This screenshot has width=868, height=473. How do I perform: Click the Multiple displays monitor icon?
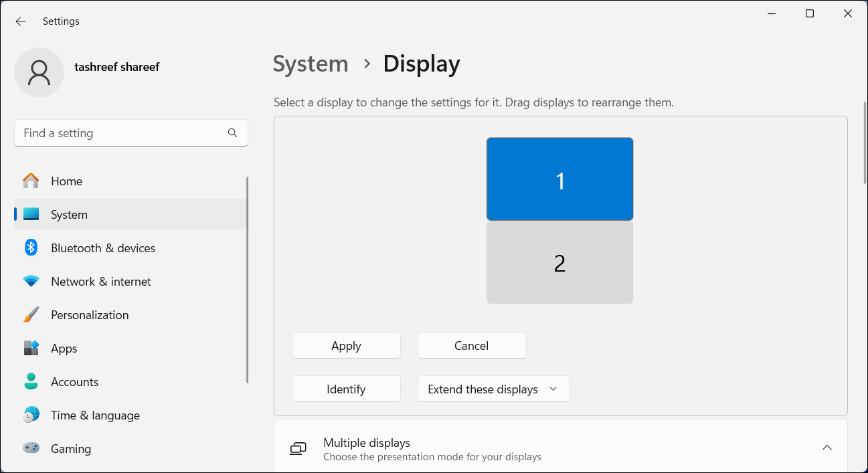click(297, 448)
